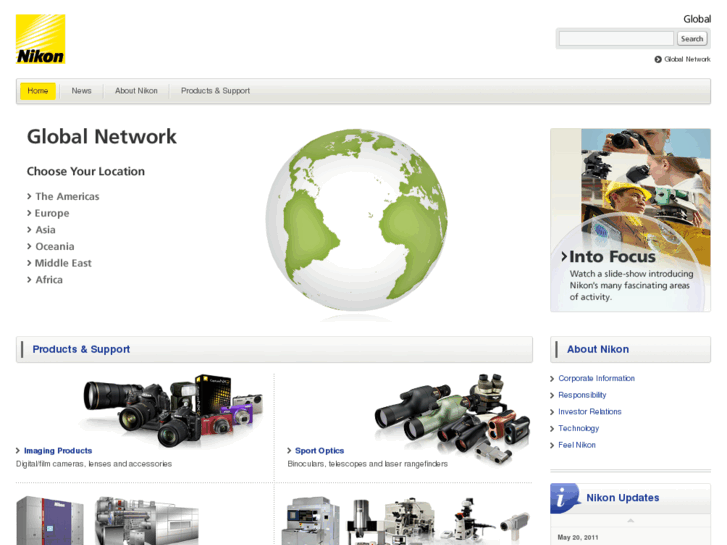Click the chevron beside Asia

[x=29, y=230]
